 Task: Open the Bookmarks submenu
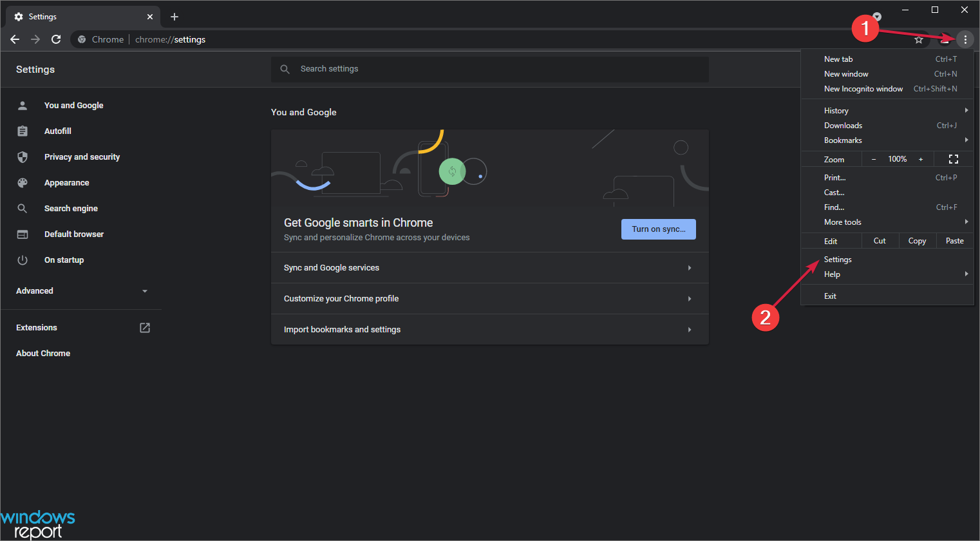(x=887, y=140)
